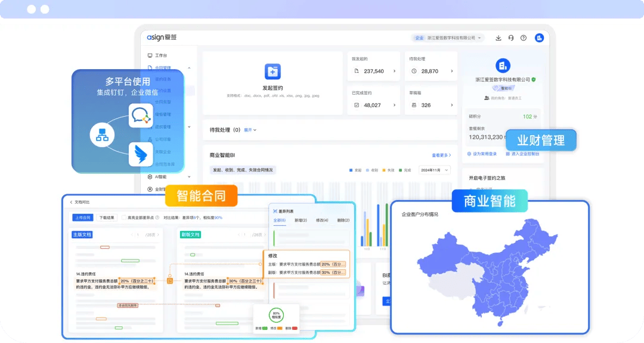Open the download icon in top bar
The image size is (644, 343).
click(x=499, y=38)
